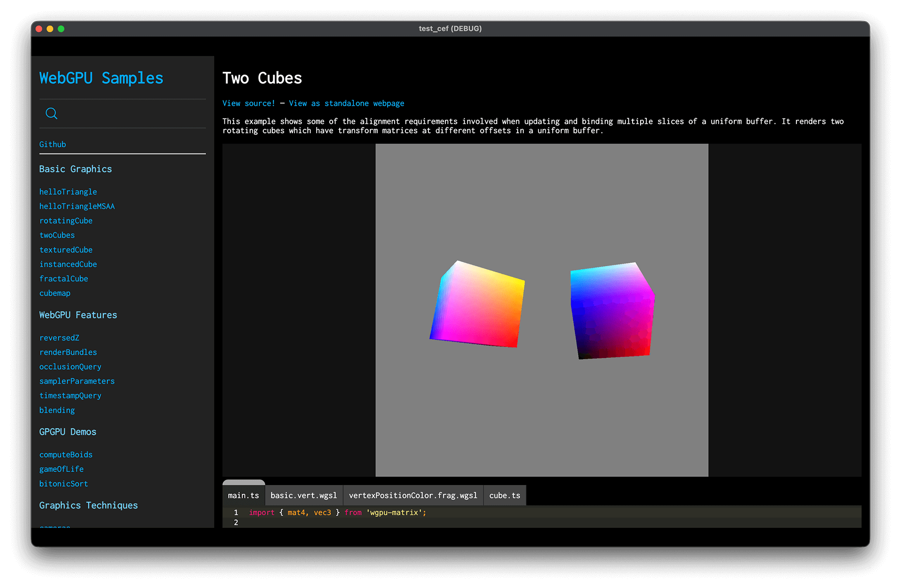Switch to vertexPositionColor.frag.wgsl tab

pos(413,496)
